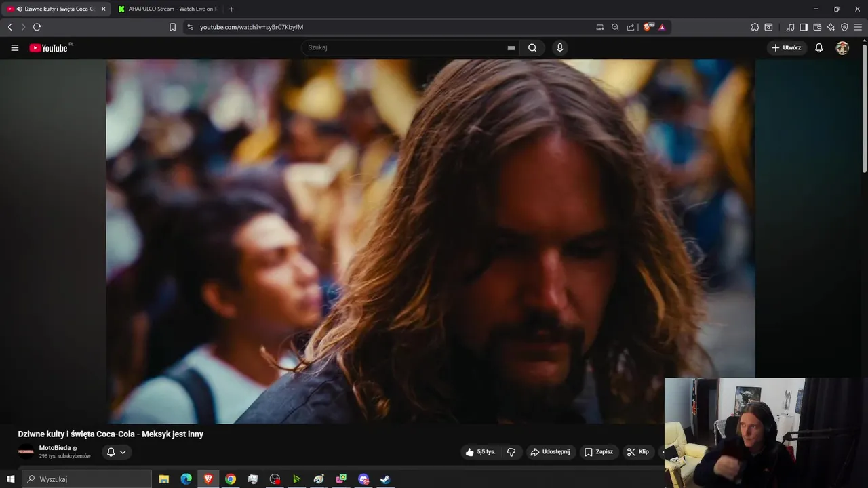Open File Explorer from the taskbar

point(164,479)
